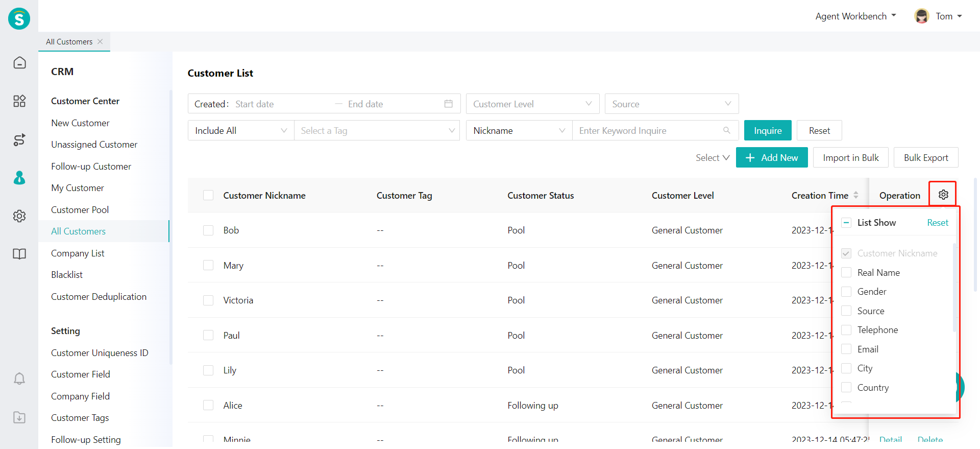Enable the Email column checkbox
The image size is (980, 449).
[x=846, y=349]
